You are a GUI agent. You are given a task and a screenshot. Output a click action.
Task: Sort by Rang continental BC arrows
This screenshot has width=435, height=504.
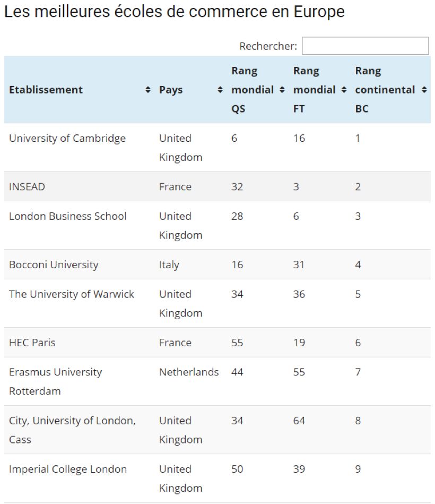coord(424,90)
